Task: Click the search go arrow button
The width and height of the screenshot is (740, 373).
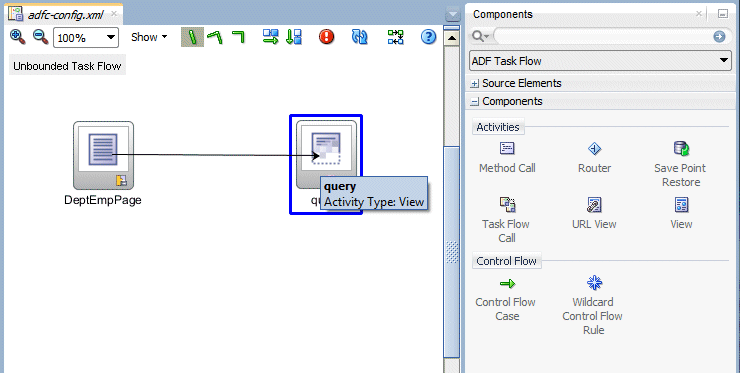Action: click(x=719, y=36)
